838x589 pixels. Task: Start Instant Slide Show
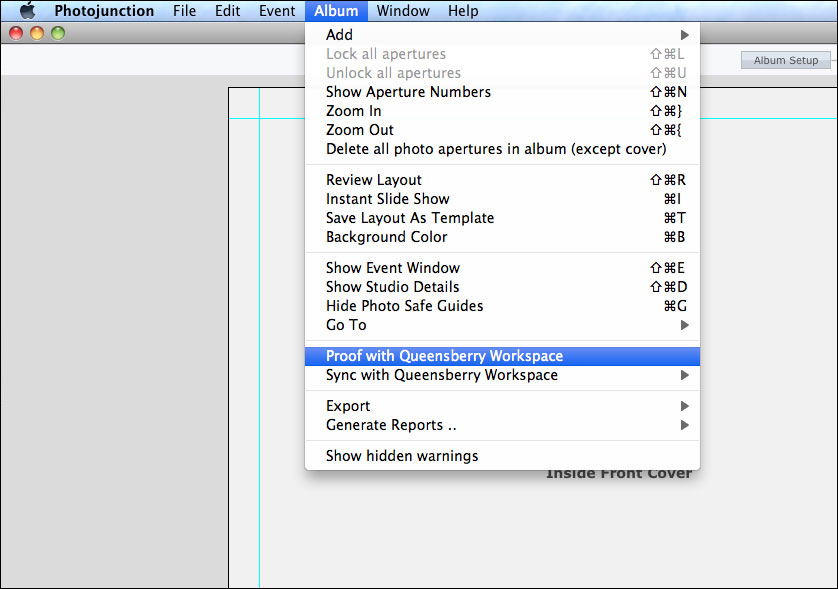[x=502, y=199]
